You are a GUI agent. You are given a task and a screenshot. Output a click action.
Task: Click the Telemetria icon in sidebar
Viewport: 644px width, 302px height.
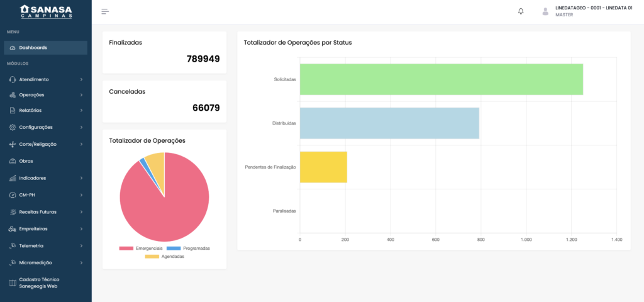(x=13, y=246)
